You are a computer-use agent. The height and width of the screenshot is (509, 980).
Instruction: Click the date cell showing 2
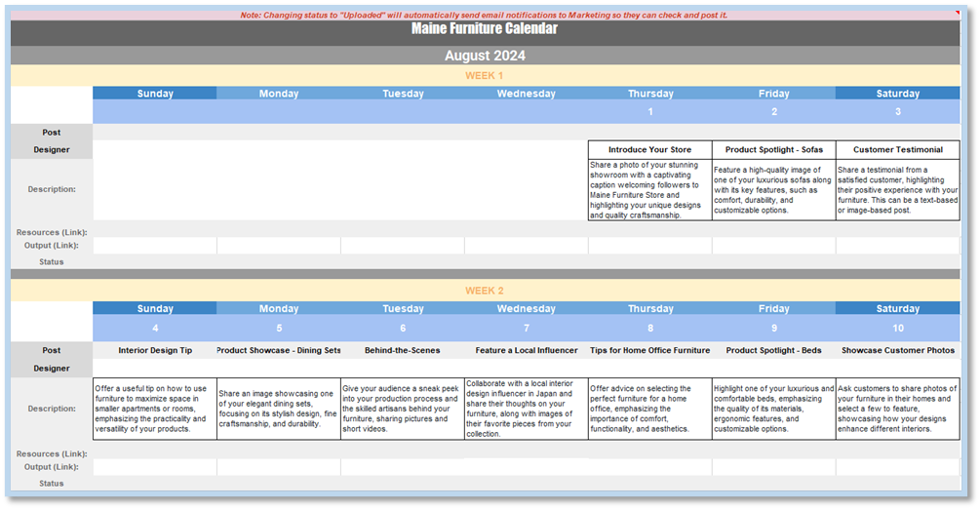click(773, 111)
